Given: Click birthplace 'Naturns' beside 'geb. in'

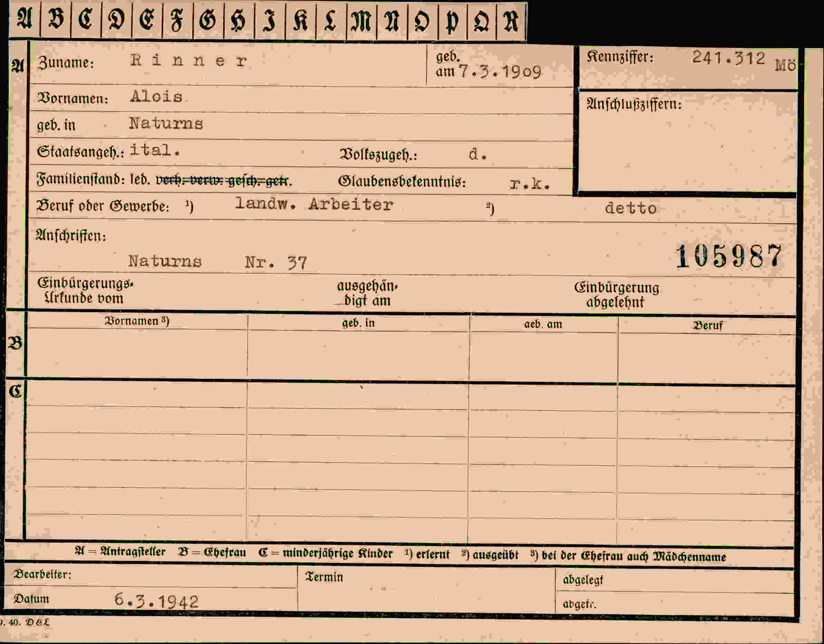Looking at the screenshot, I should [x=166, y=123].
